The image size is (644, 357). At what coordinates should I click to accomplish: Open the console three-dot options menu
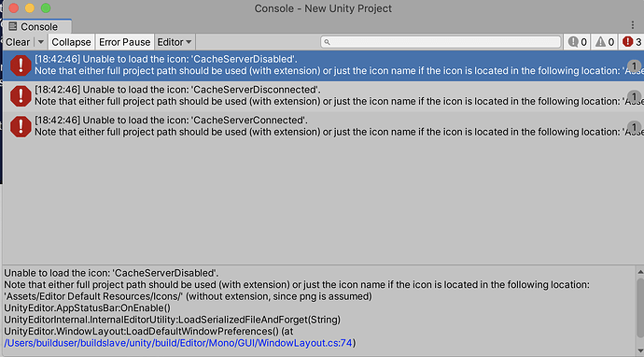(x=633, y=25)
